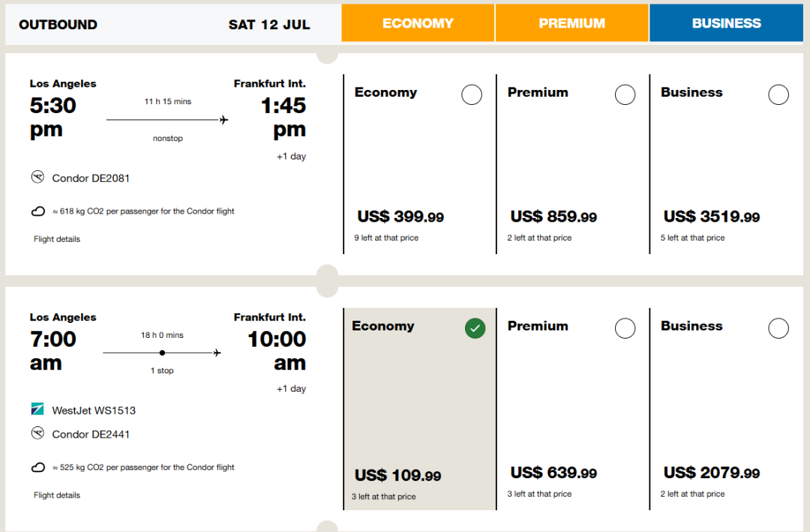This screenshot has height=532, width=810.
Task: Click the US$ 3519.99 Business price
Action: (x=711, y=217)
